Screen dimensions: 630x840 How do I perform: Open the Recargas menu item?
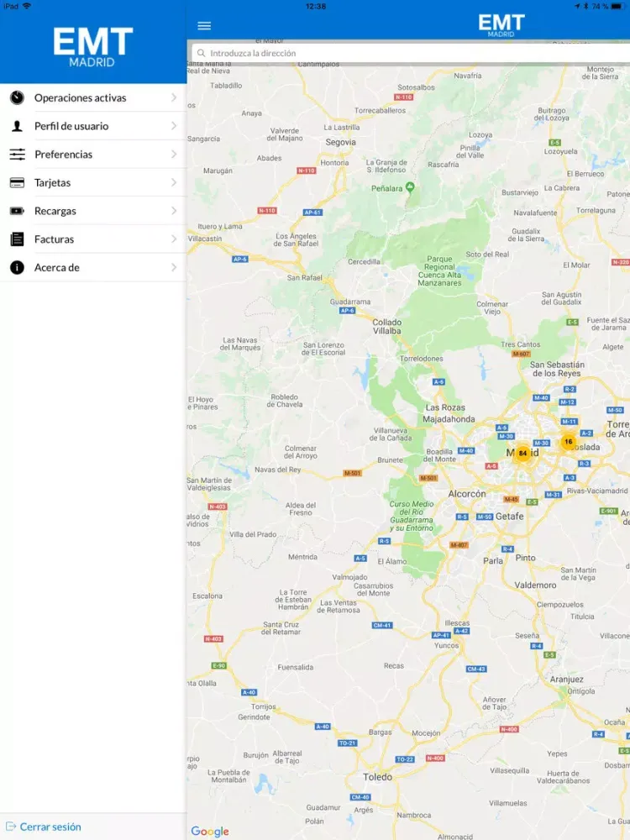(x=55, y=211)
